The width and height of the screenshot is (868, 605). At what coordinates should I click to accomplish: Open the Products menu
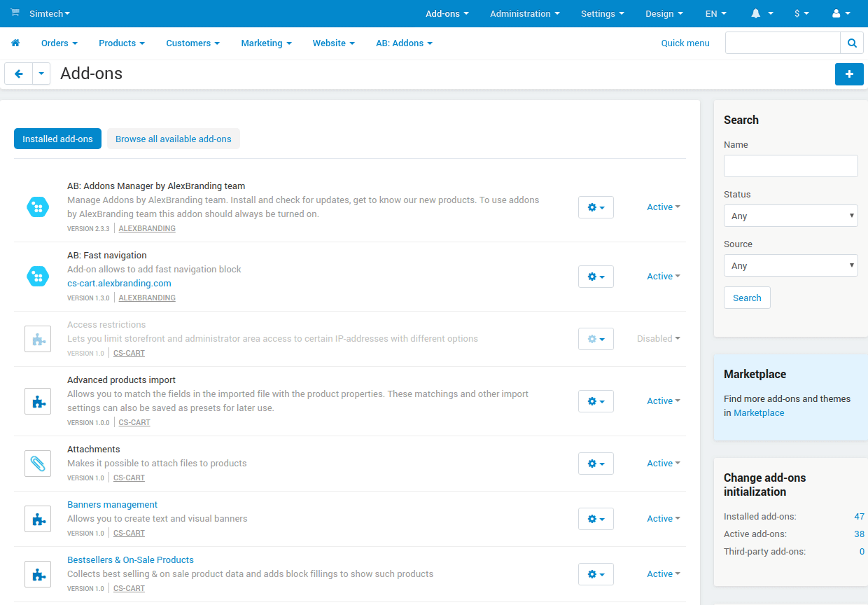pos(121,43)
